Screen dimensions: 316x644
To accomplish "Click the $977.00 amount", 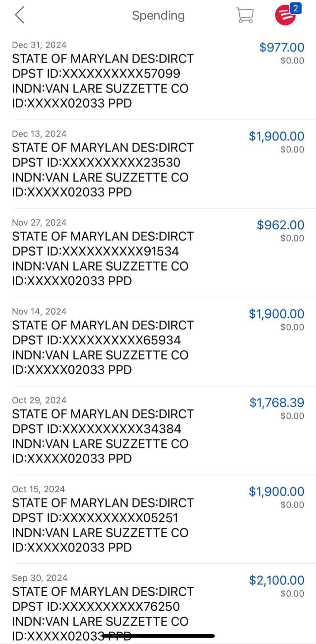I will (x=282, y=47).
